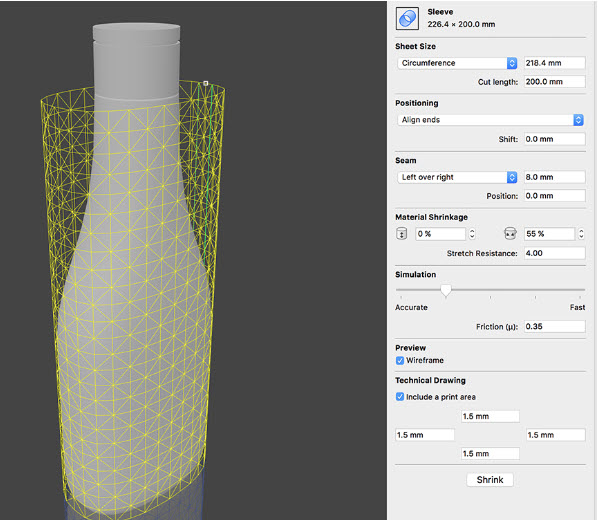The image size is (598, 520).
Task: Click the Sleeve object icon
Action: click(407, 18)
